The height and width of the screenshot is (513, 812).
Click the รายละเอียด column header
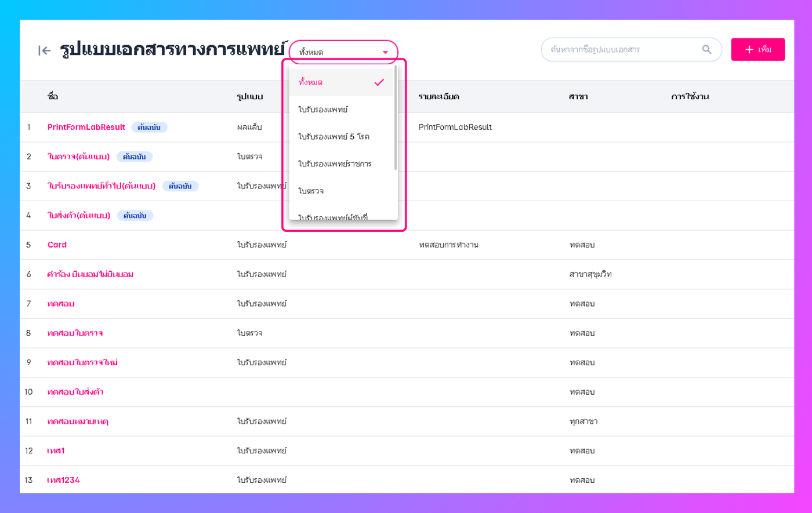(x=439, y=96)
